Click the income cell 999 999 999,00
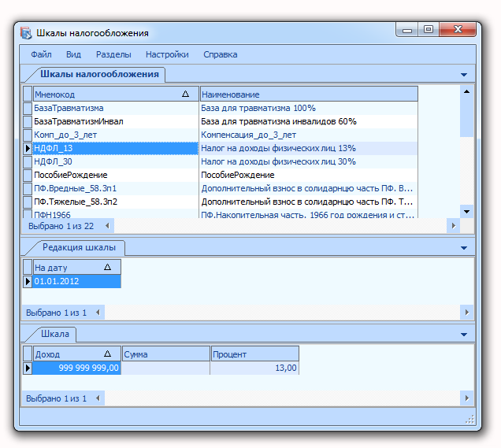This screenshot has width=501, height=448. pyautogui.click(x=76, y=368)
